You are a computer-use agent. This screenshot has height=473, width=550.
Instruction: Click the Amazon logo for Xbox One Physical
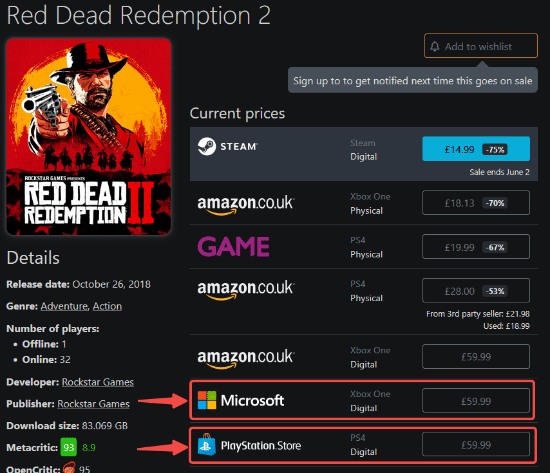[x=246, y=204]
